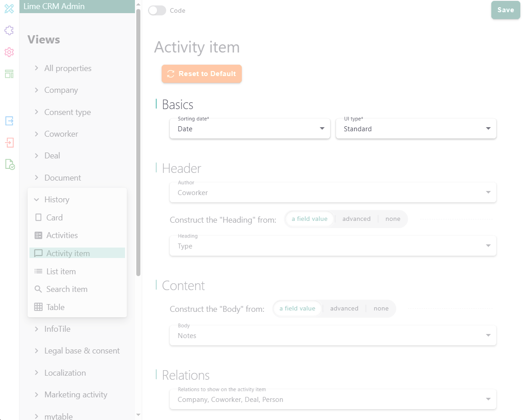This screenshot has width=523, height=420.
Task: Click the red import arrow icon
Action: (x=9, y=143)
